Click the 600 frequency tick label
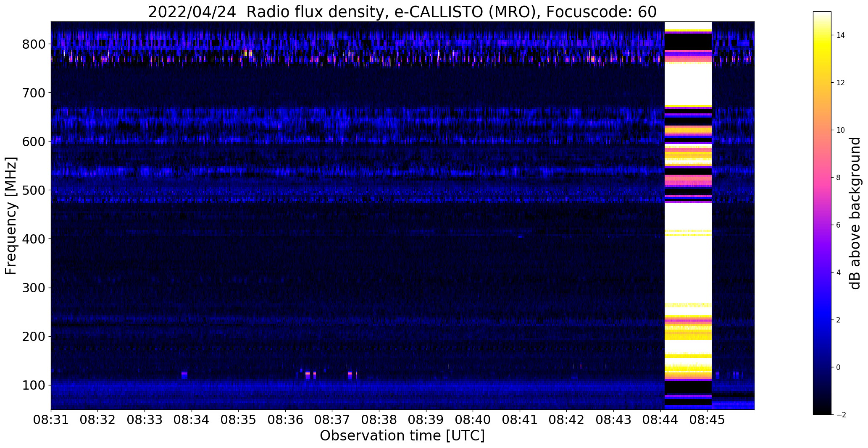The image size is (868, 448). [x=34, y=141]
